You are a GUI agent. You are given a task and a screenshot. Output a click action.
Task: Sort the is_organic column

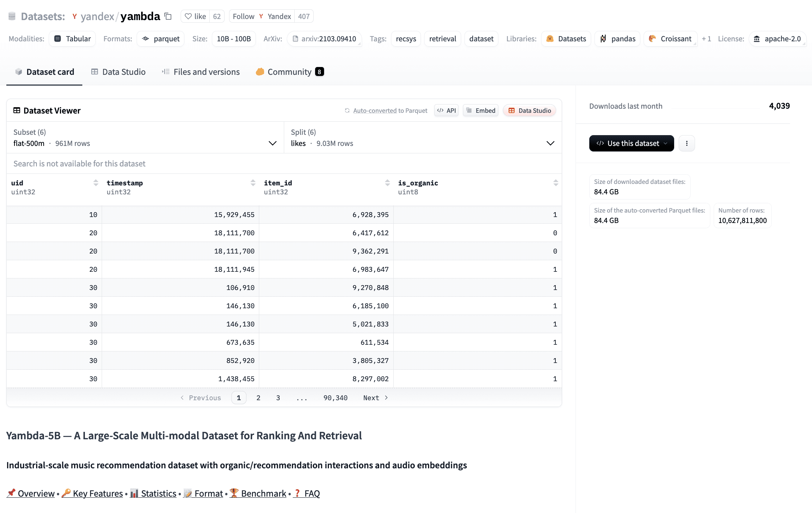pos(555,182)
